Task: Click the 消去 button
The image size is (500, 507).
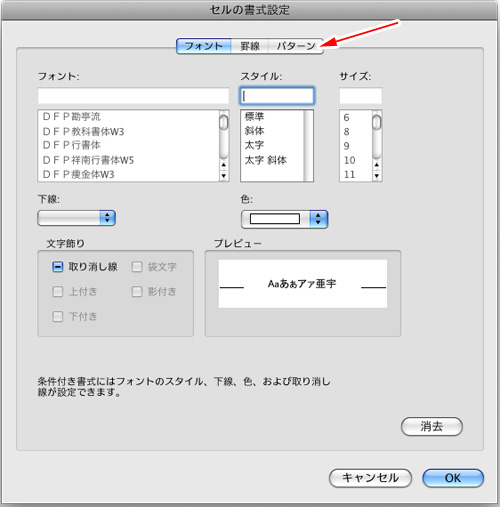Action: [x=432, y=426]
